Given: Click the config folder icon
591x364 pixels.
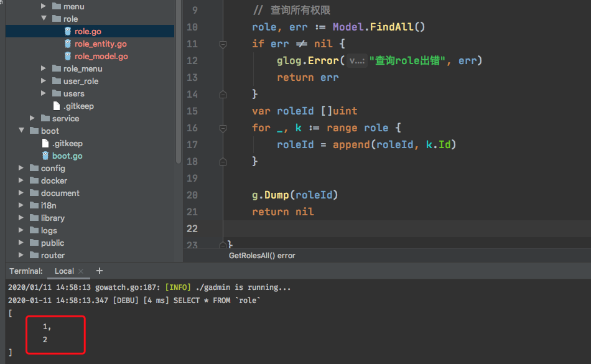Looking at the screenshot, I should coord(34,167).
